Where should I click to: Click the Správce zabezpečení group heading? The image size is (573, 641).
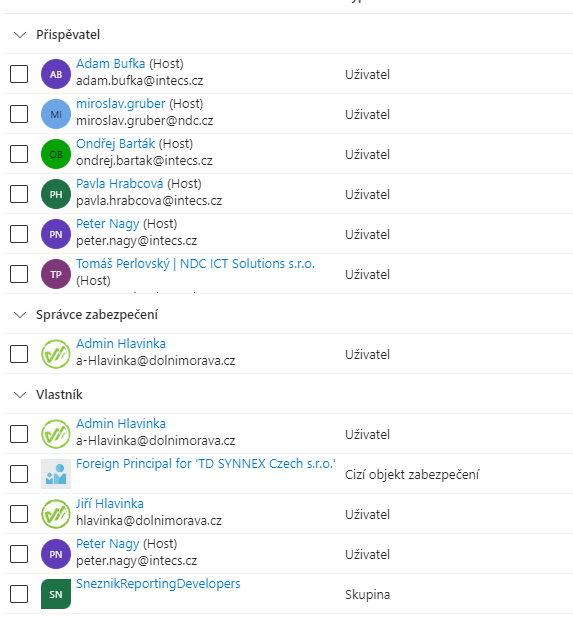coord(97,315)
